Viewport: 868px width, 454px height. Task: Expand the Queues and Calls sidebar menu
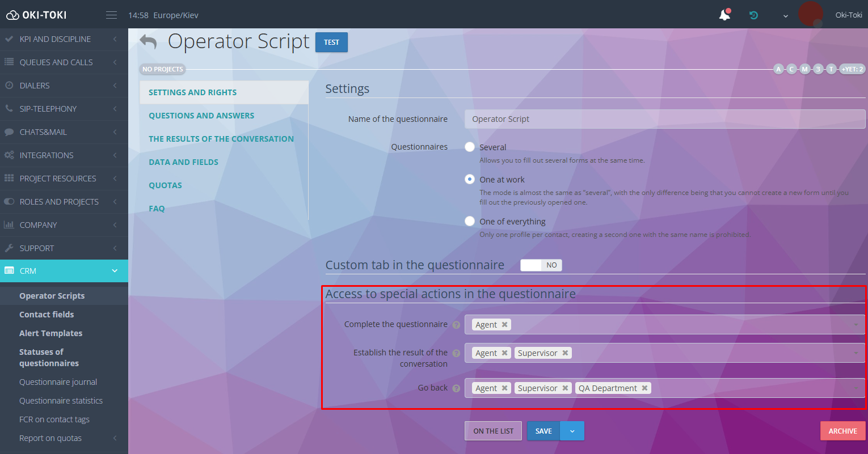coord(64,62)
